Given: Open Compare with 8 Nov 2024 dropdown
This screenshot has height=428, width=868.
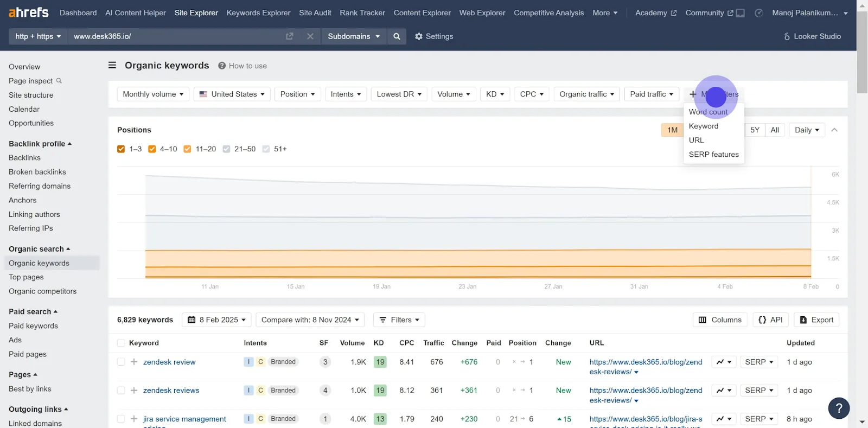Looking at the screenshot, I should pos(310,320).
